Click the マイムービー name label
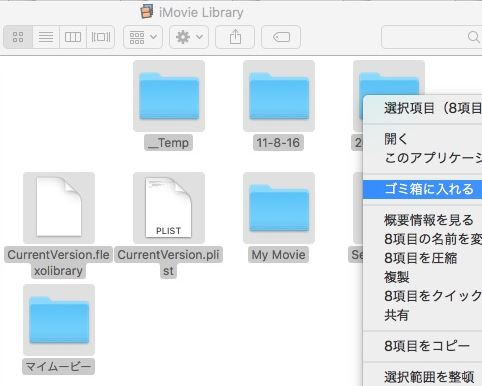Viewport: 482px width, 386px height. click(x=59, y=367)
